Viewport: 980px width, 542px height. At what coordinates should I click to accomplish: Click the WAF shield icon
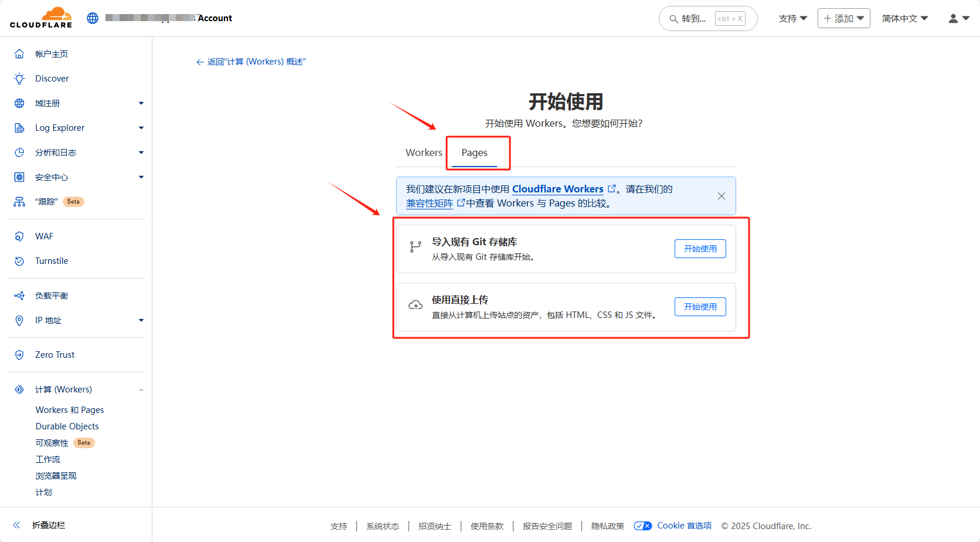click(x=19, y=236)
